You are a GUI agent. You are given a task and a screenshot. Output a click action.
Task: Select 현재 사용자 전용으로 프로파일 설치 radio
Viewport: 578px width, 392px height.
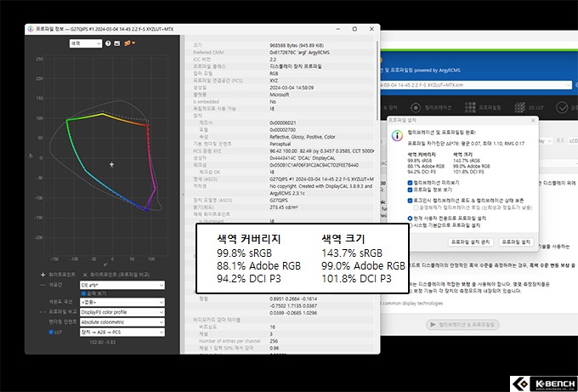(x=410, y=219)
